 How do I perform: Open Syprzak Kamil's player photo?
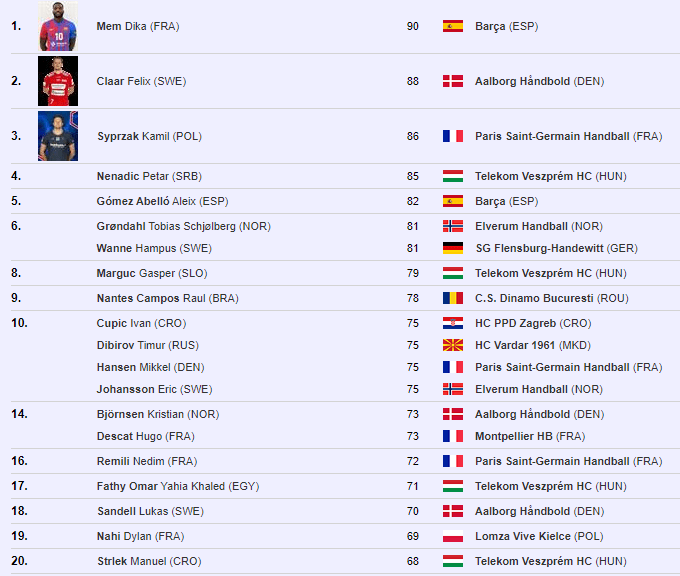[x=58, y=136]
